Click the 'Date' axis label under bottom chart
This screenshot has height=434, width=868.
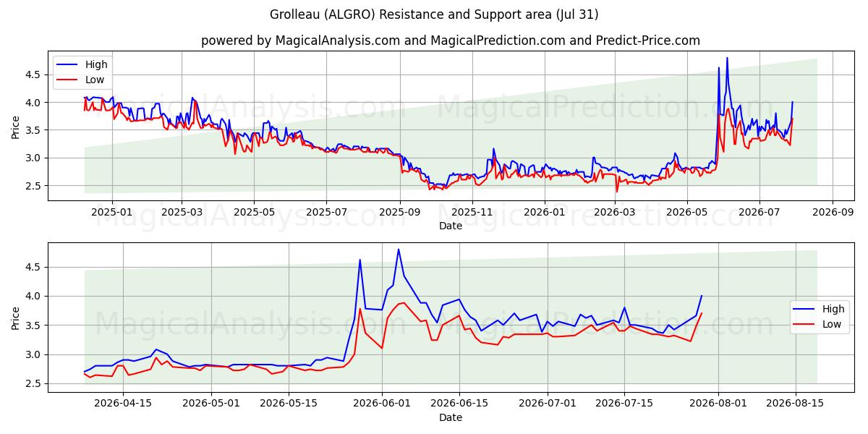click(450, 417)
